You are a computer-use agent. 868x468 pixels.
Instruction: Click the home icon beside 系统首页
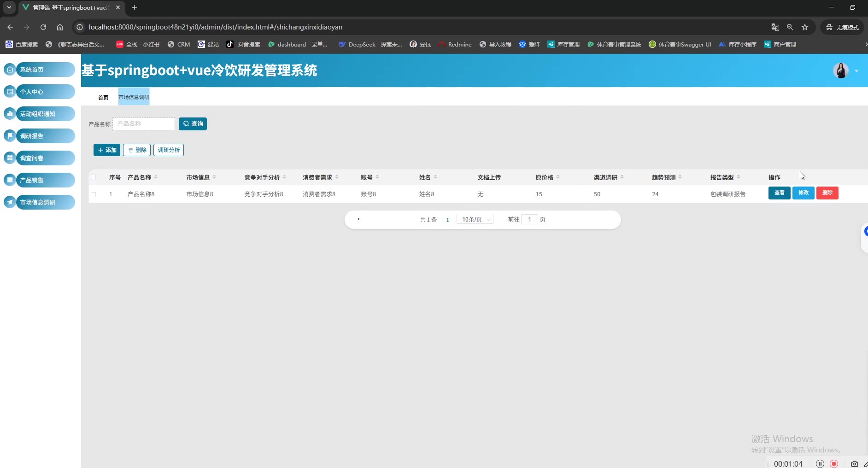pos(10,70)
